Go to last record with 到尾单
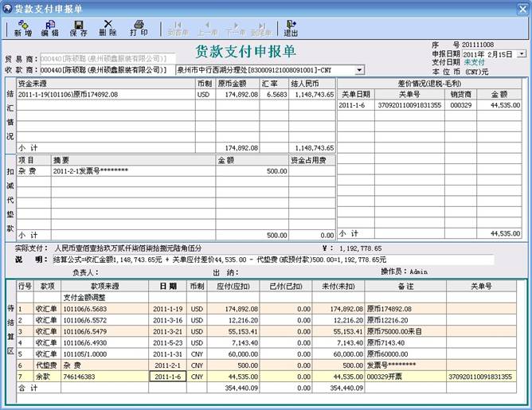 261,29
